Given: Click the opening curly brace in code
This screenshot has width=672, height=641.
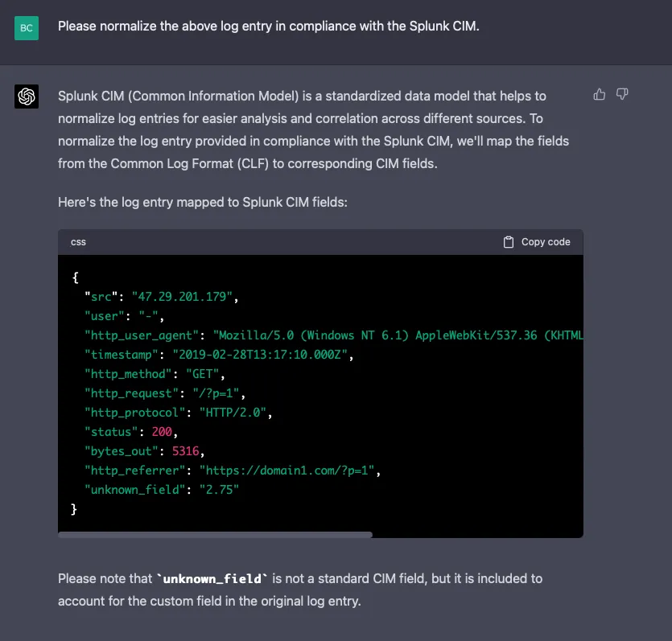Looking at the screenshot, I should coord(75,277).
